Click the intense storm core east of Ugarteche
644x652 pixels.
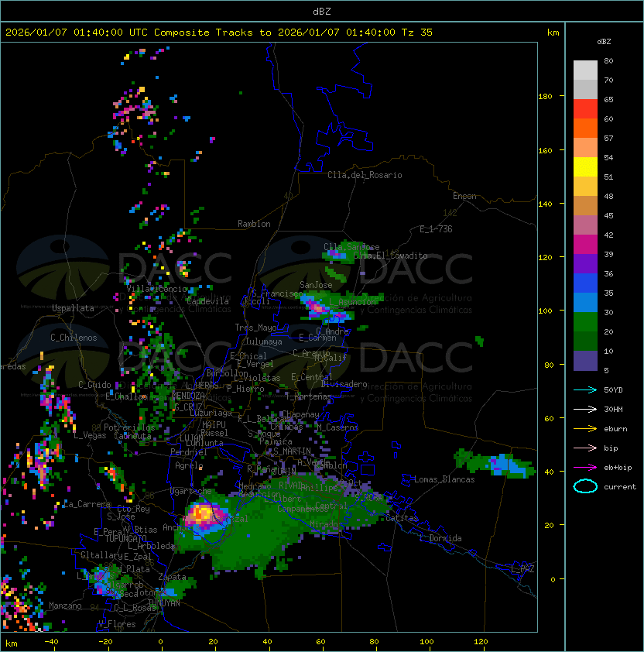[204, 514]
